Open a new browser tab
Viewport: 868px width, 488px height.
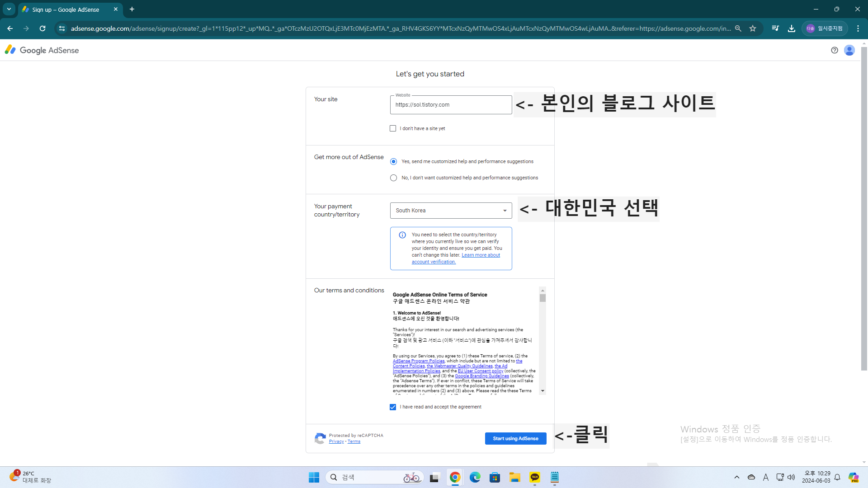(x=132, y=9)
